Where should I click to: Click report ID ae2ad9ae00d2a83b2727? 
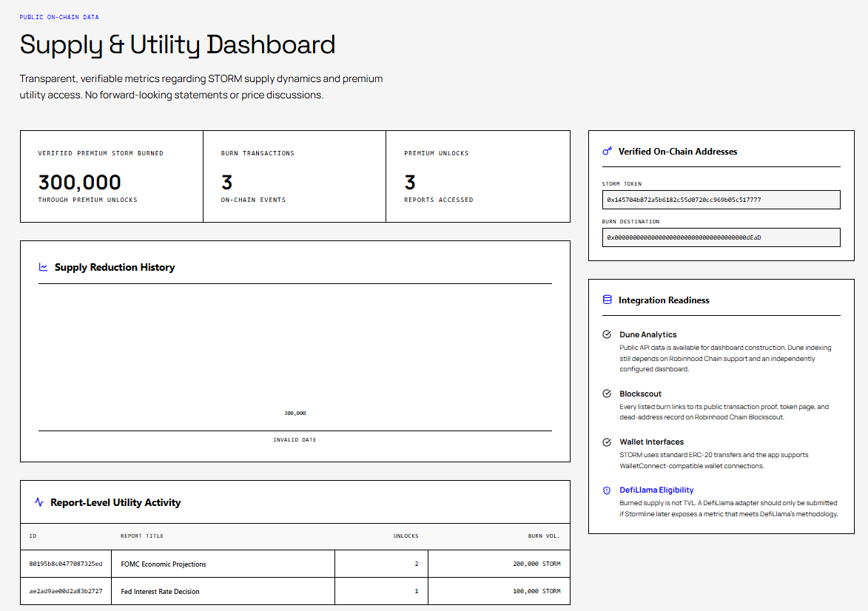pyautogui.click(x=66, y=592)
